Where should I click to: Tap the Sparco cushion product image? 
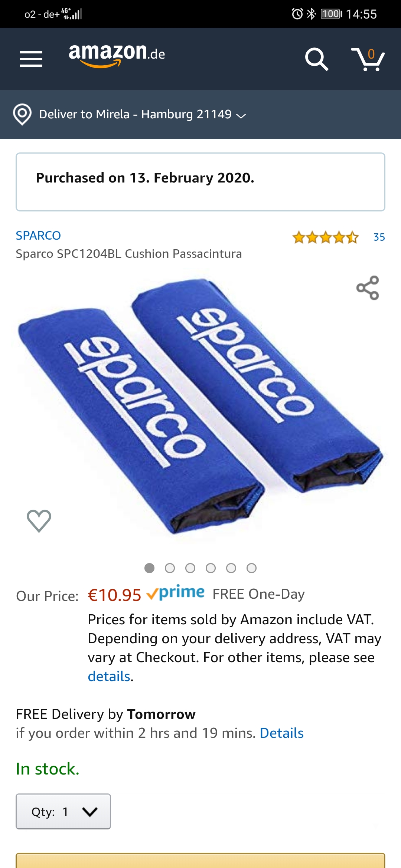tap(200, 406)
